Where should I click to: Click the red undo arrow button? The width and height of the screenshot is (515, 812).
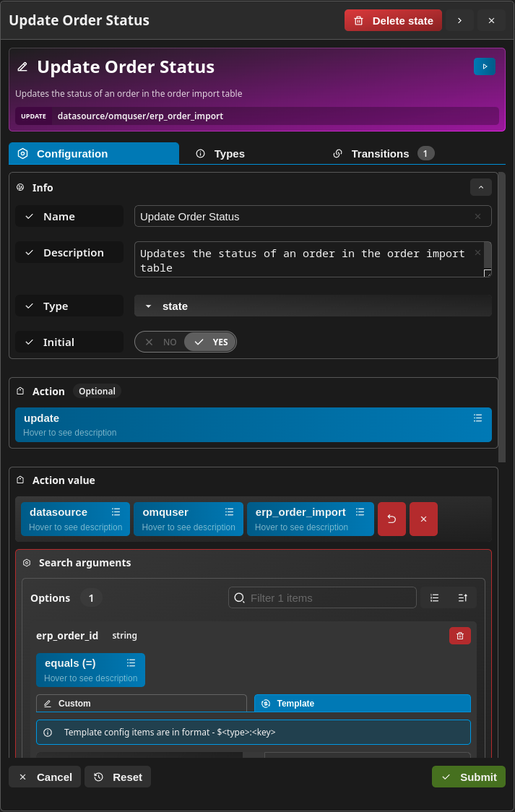(391, 519)
